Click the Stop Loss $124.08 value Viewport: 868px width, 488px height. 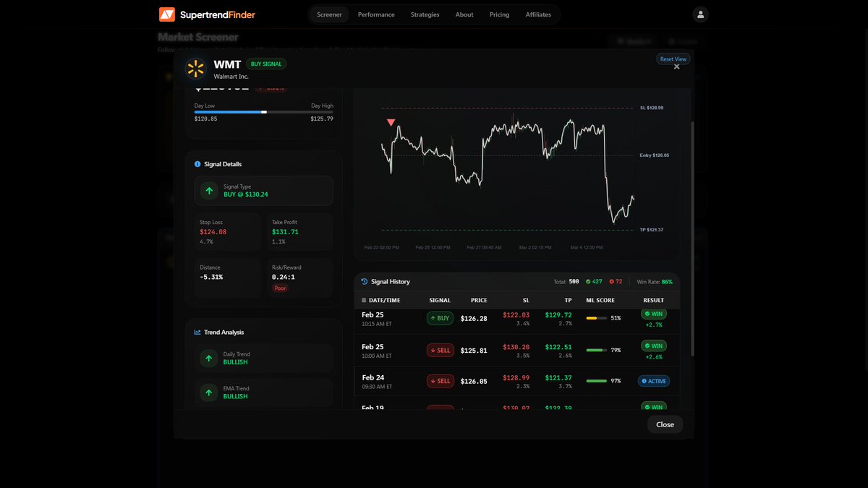(x=213, y=232)
